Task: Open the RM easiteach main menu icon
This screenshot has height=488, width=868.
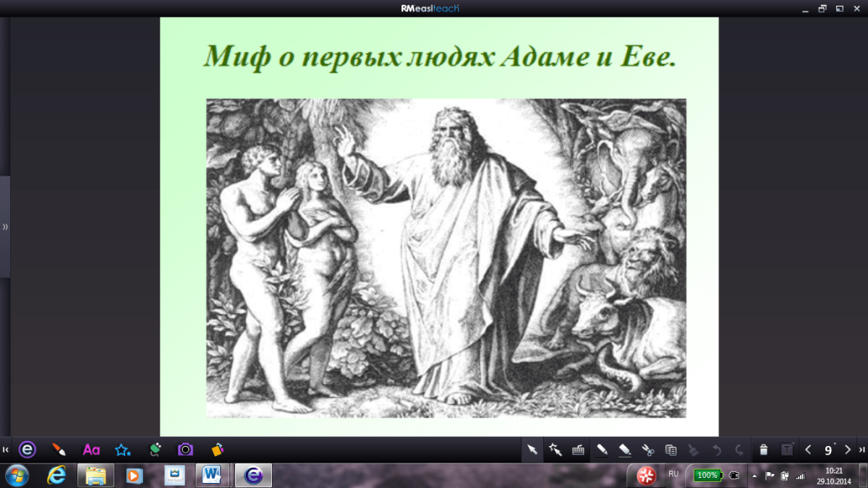Action: pos(27,450)
